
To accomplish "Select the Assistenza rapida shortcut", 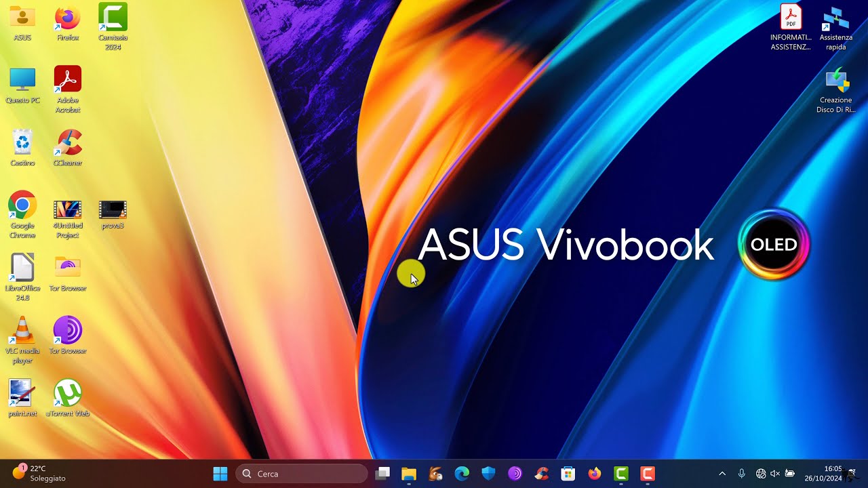I will [x=835, y=27].
